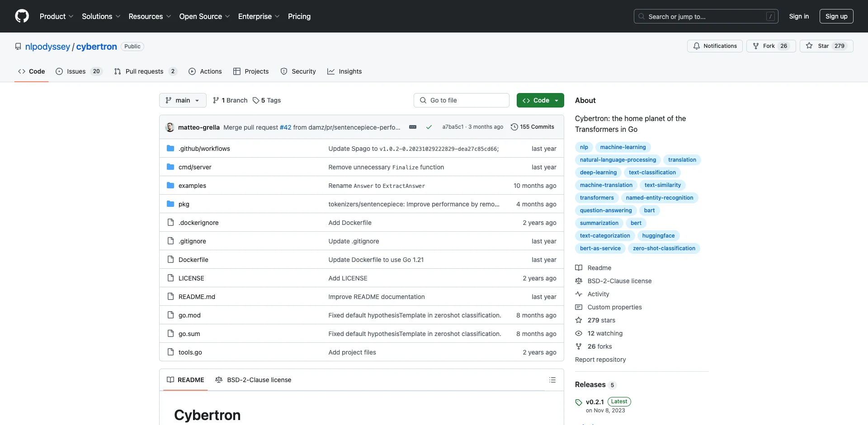Click the machine-learning topic tag
Screen dimensions: 868x425
[x=623, y=147]
